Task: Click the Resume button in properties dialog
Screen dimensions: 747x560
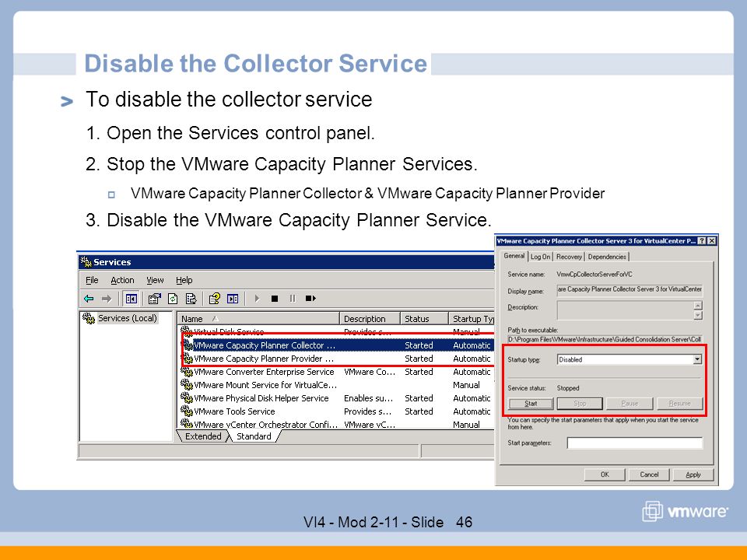Action: click(x=680, y=404)
